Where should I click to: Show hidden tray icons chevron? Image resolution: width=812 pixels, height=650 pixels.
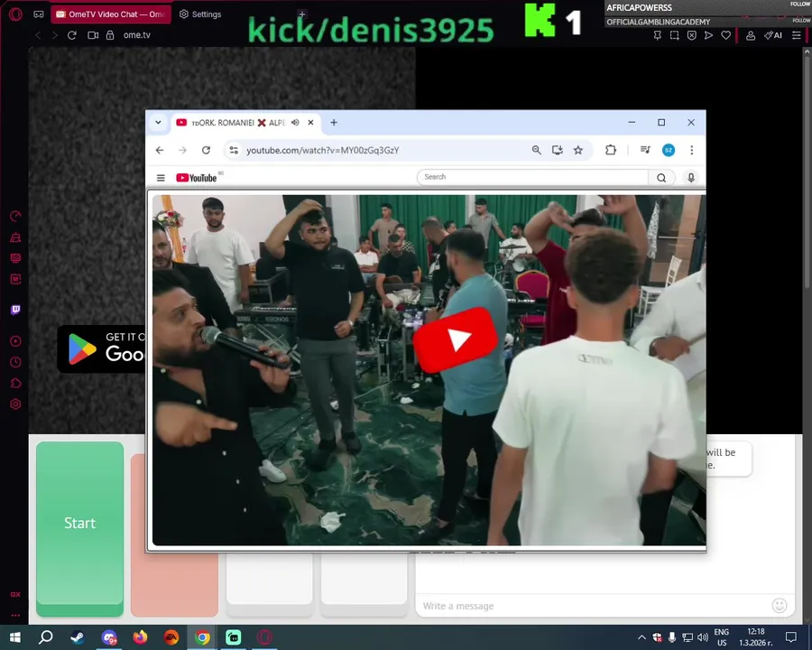click(641, 637)
